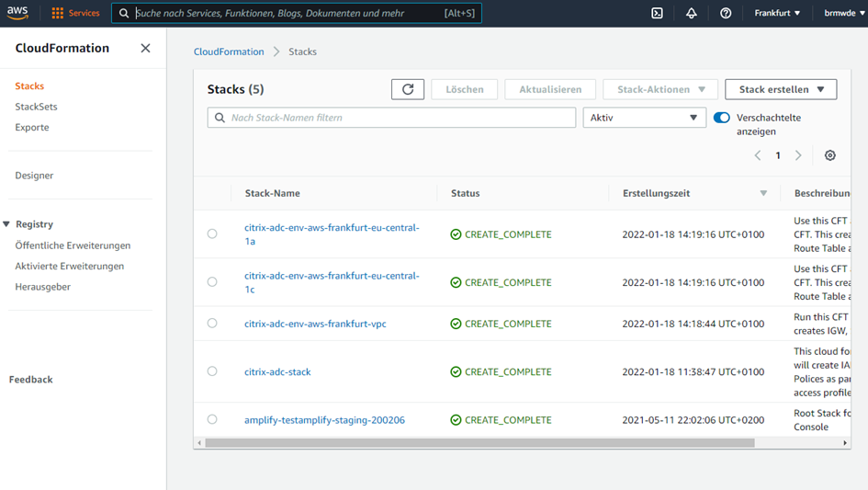Toggle Verschachtelte anzeigen switch
This screenshot has height=490, width=868.
point(722,118)
